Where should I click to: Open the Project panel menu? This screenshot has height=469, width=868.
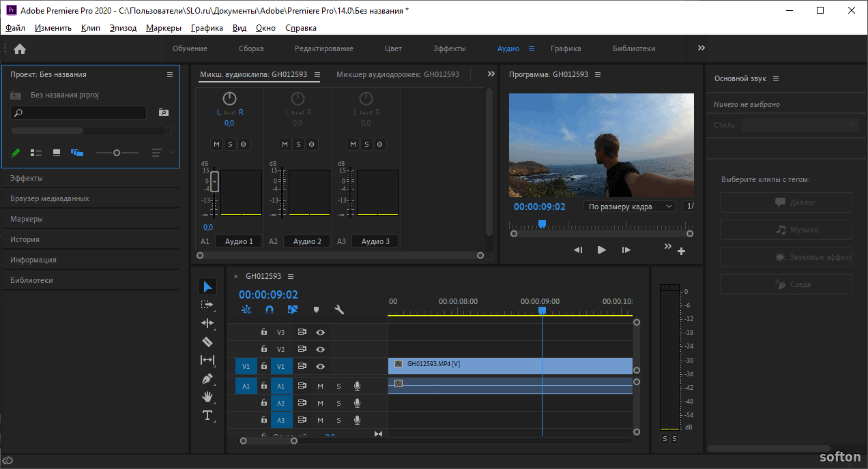[x=170, y=75]
